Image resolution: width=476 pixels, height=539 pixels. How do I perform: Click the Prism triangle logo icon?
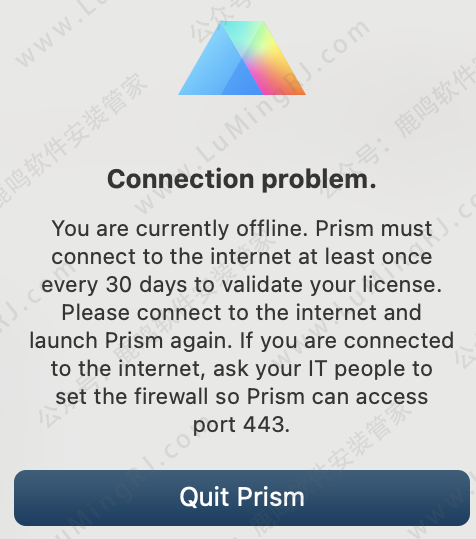point(242,58)
